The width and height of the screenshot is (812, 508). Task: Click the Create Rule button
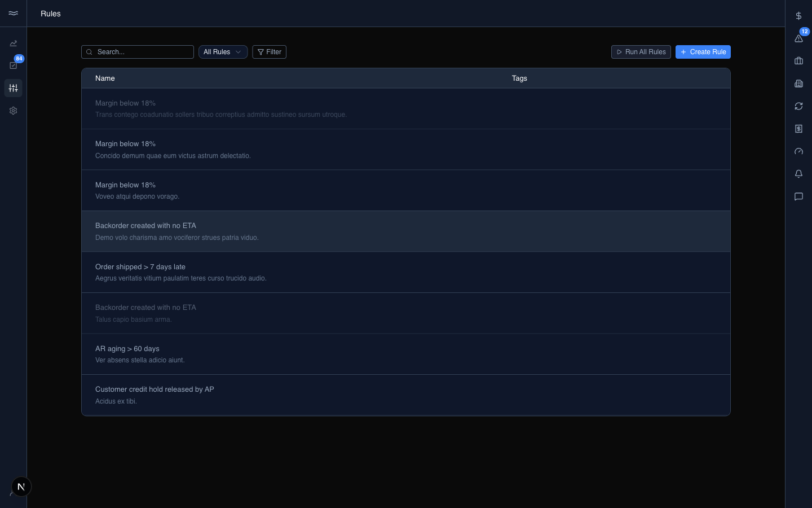(x=703, y=52)
